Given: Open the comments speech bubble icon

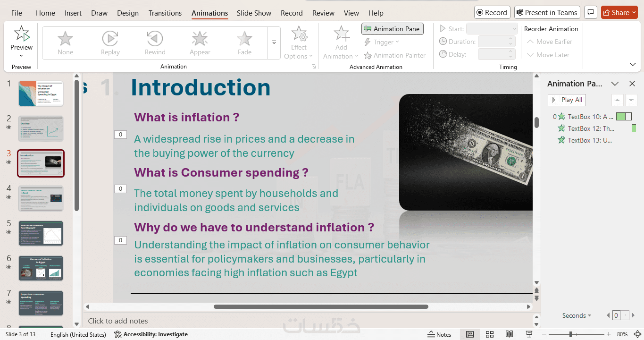Looking at the screenshot, I should coord(590,13).
